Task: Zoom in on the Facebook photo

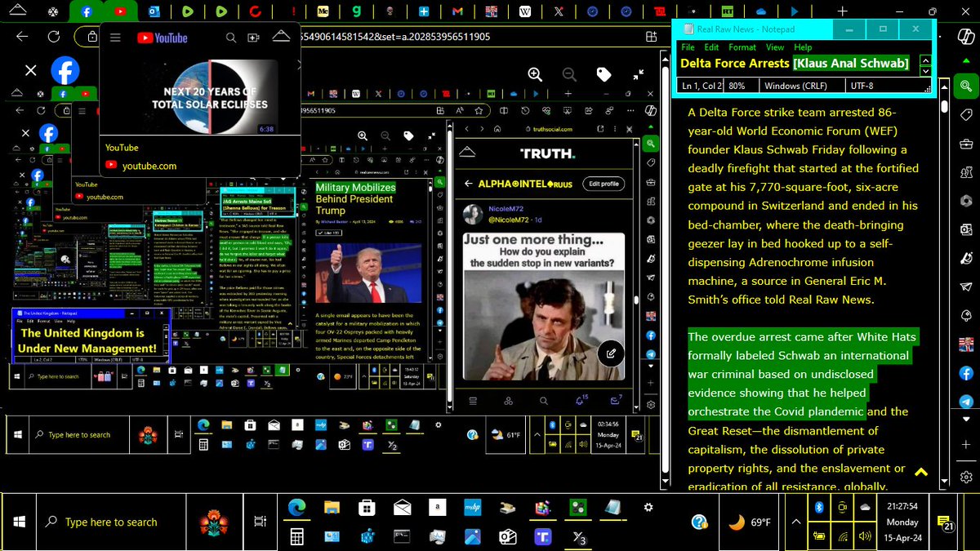Action: (535, 74)
